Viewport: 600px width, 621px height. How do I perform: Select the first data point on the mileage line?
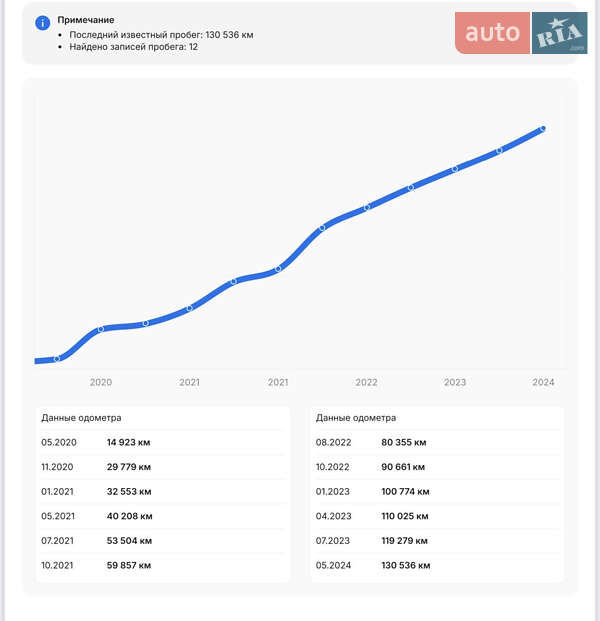click(57, 358)
